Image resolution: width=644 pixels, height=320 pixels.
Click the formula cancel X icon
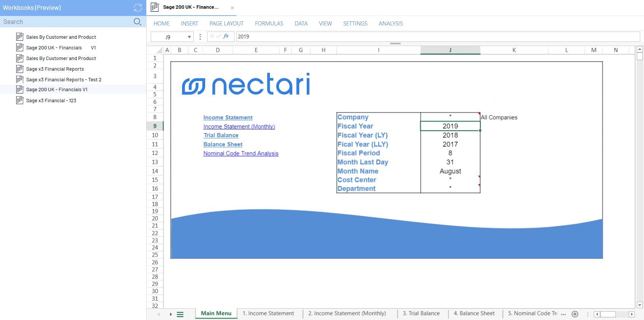tap(212, 36)
